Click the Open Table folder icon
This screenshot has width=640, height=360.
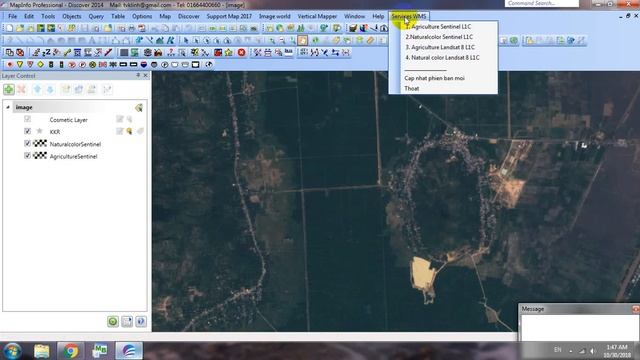pyautogui.click(x=20, y=28)
